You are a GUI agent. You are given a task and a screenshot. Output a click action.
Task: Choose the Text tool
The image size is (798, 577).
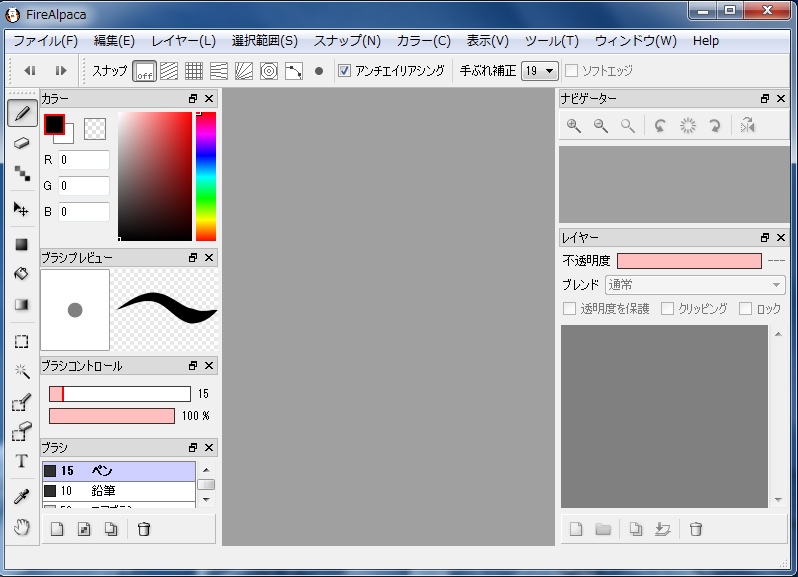coord(21,461)
